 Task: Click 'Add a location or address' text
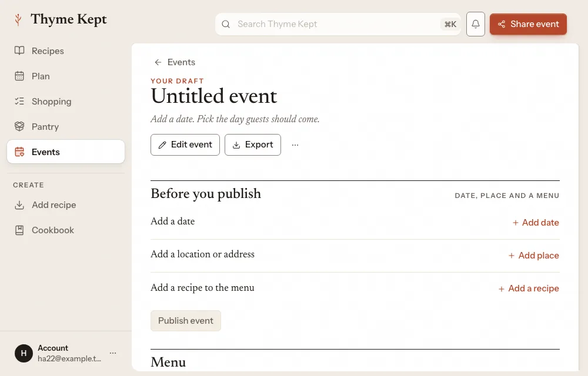(202, 254)
